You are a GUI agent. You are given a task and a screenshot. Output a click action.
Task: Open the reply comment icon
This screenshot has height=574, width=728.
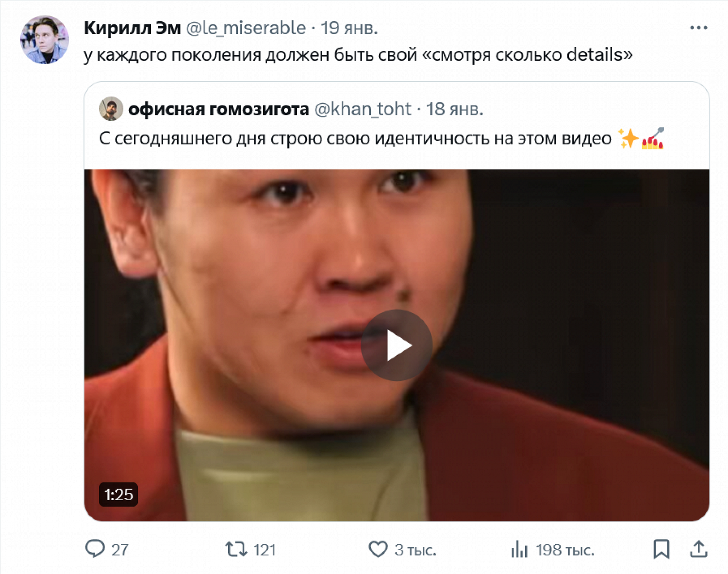95,549
